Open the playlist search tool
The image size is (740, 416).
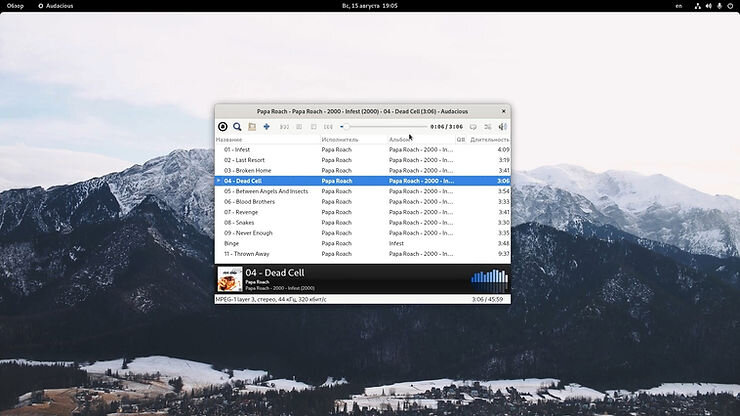point(237,127)
